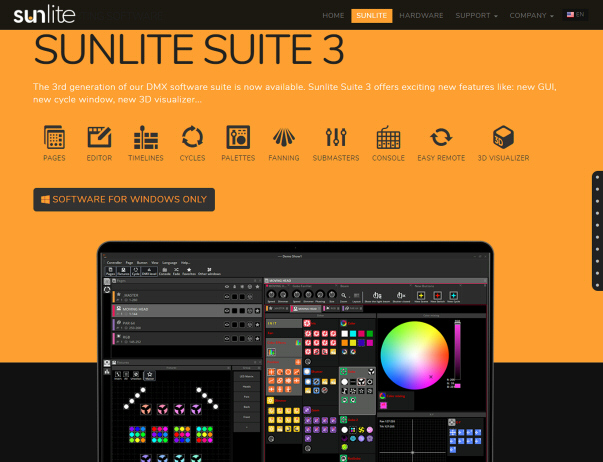This screenshot has height=462, width=603.
Task: Click Fixtures toolbar icon in app screenshot
Action: [123, 271]
